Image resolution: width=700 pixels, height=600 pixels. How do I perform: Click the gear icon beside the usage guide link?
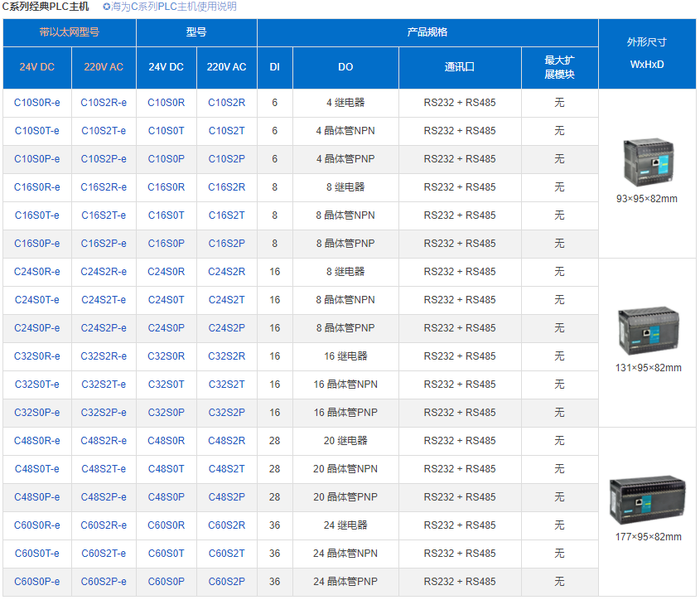click(107, 7)
